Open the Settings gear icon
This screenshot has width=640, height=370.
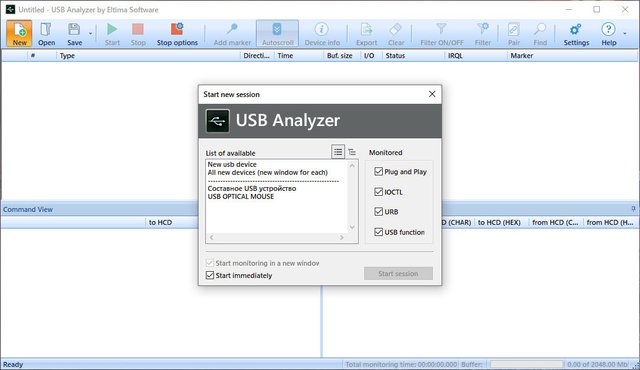click(x=576, y=33)
